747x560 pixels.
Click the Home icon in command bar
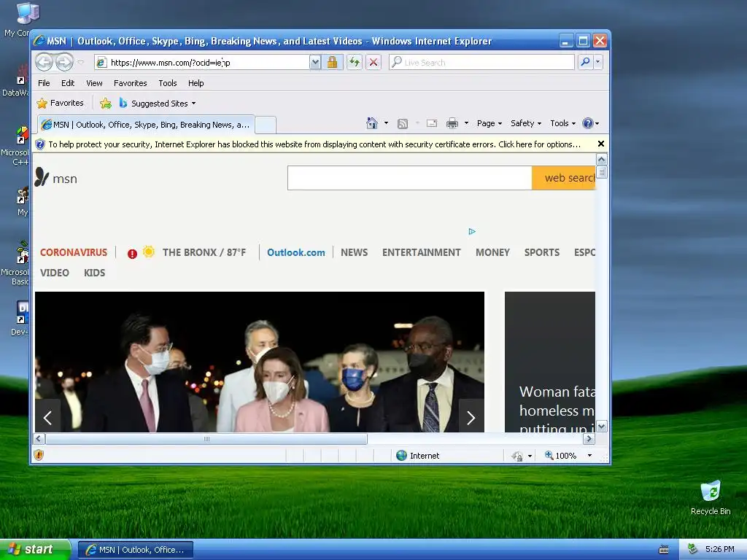[371, 123]
